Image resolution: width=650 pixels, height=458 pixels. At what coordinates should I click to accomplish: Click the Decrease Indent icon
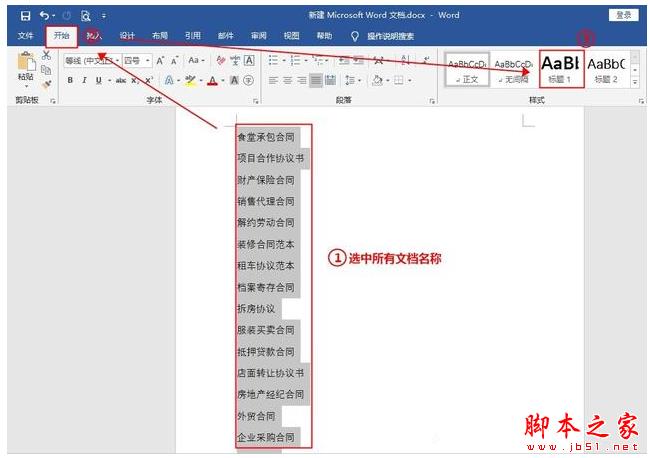344,61
